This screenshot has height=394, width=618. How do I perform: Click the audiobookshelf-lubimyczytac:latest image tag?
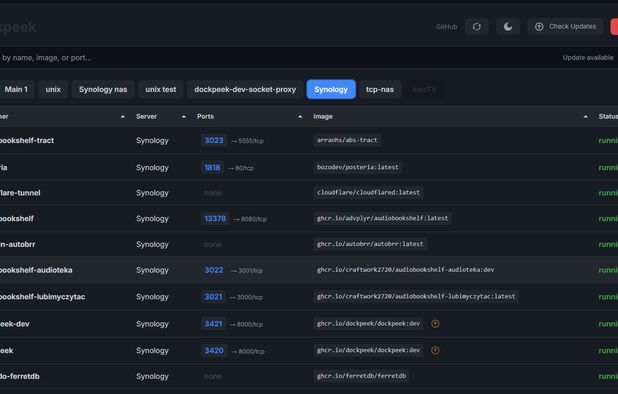tap(416, 296)
